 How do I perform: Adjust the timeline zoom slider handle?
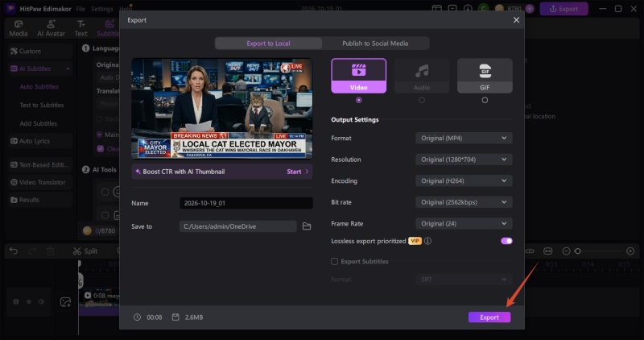[577, 251]
